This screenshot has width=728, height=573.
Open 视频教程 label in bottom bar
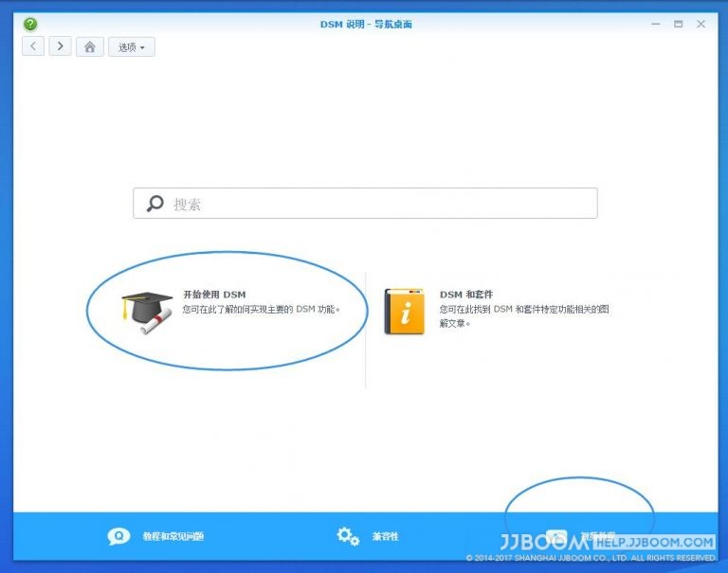click(598, 536)
